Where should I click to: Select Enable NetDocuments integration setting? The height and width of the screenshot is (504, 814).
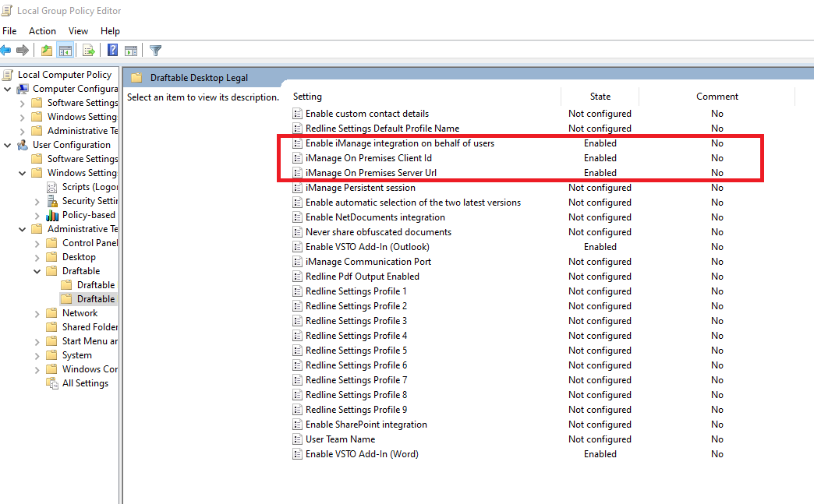pos(375,217)
